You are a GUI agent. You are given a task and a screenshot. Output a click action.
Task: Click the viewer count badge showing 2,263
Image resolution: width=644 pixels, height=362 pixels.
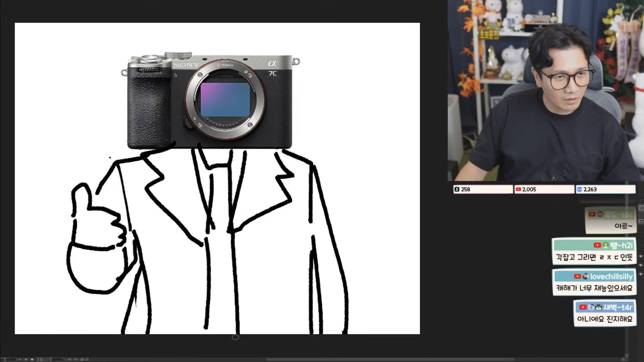click(605, 189)
